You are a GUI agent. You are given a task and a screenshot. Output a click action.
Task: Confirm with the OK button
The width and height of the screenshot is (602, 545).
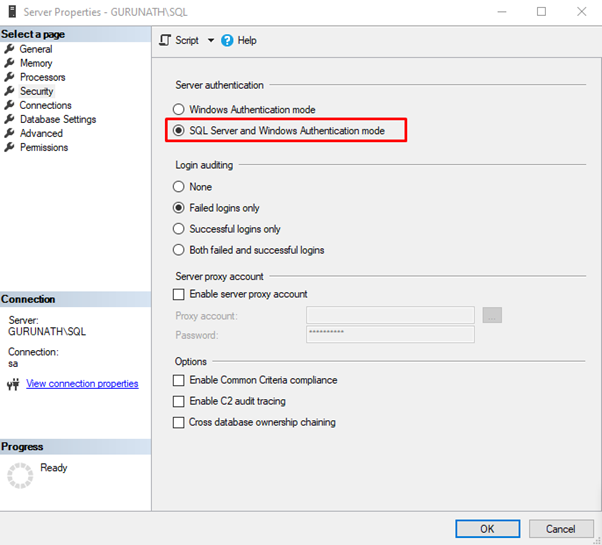click(x=488, y=529)
